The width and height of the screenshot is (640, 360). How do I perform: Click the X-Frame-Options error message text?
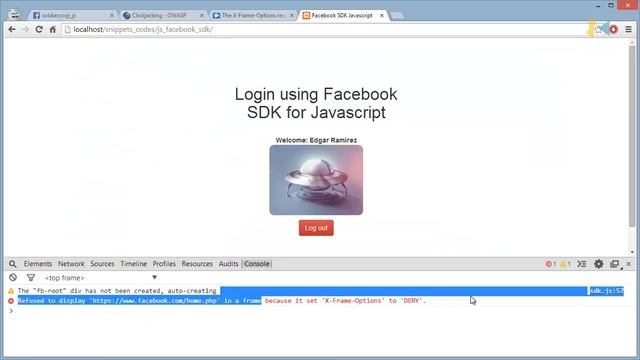[222, 301]
